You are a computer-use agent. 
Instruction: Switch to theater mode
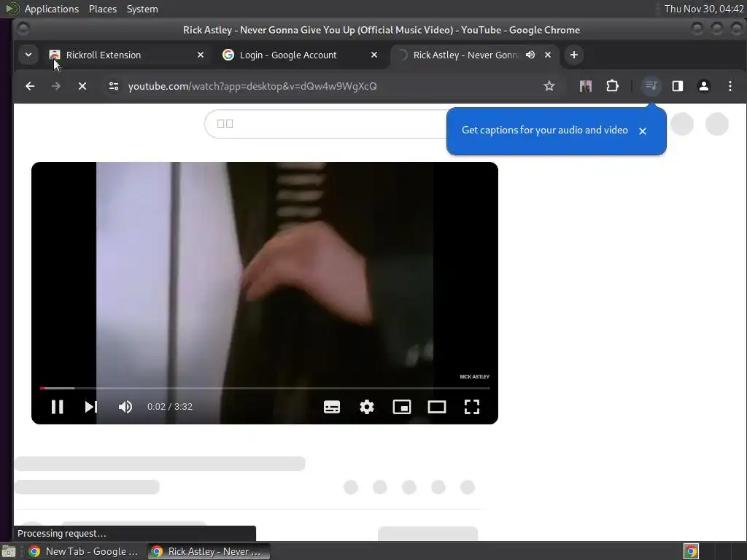click(x=436, y=407)
